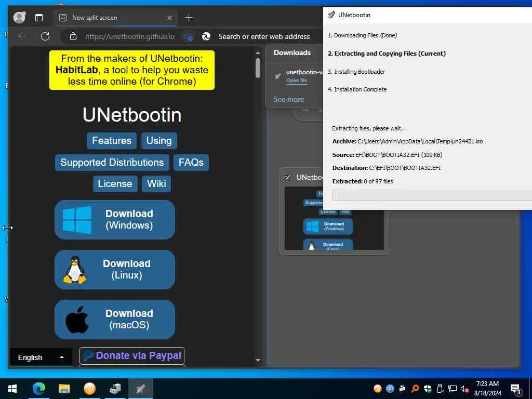
Task: Click Download (macOS) button
Action: click(115, 320)
